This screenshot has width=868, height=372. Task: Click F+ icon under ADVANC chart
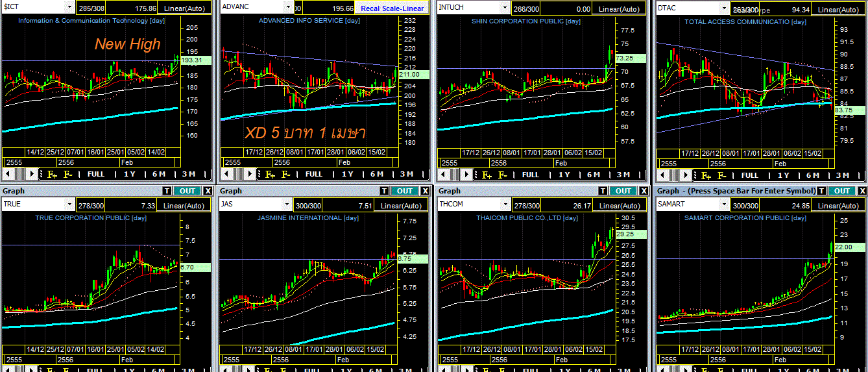click(x=270, y=174)
